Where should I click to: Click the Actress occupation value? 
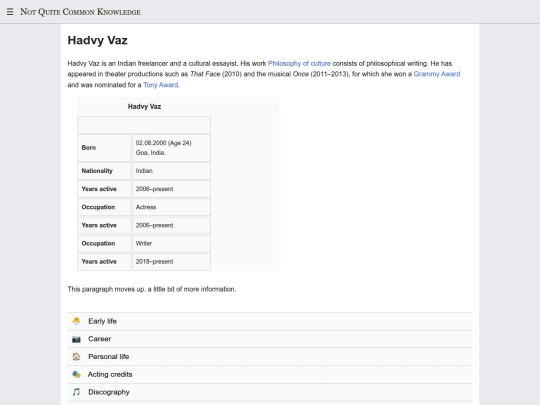(x=146, y=207)
